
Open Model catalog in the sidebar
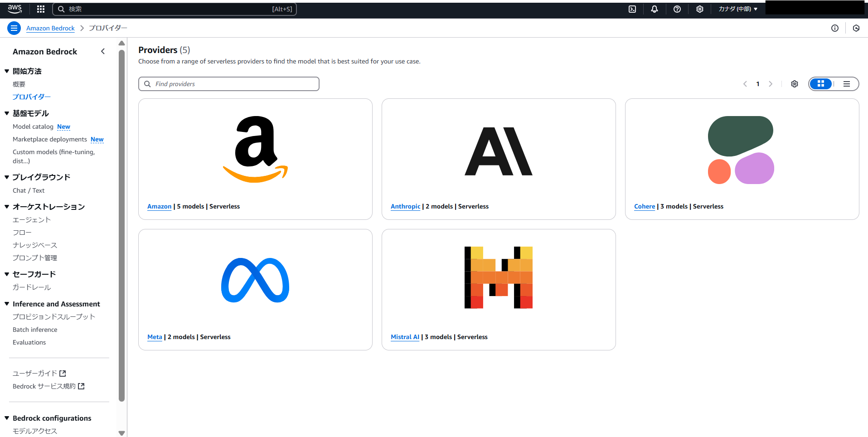[x=33, y=126]
